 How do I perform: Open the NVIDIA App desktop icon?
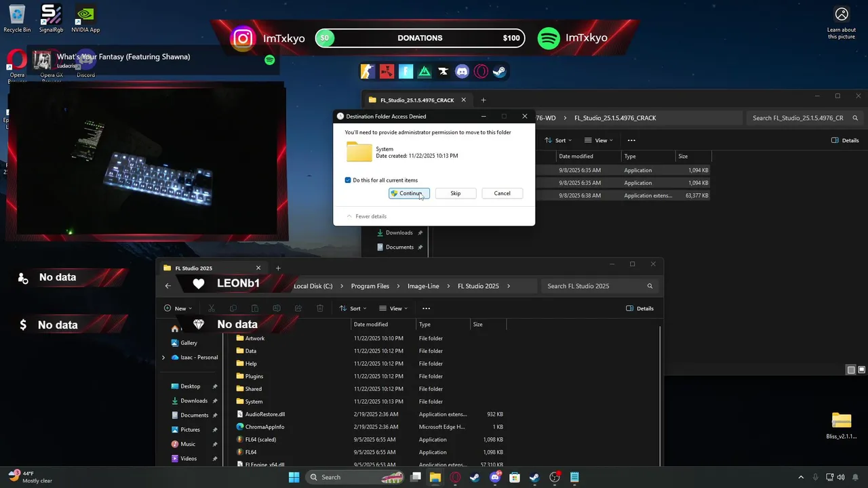click(x=85, y=18)
